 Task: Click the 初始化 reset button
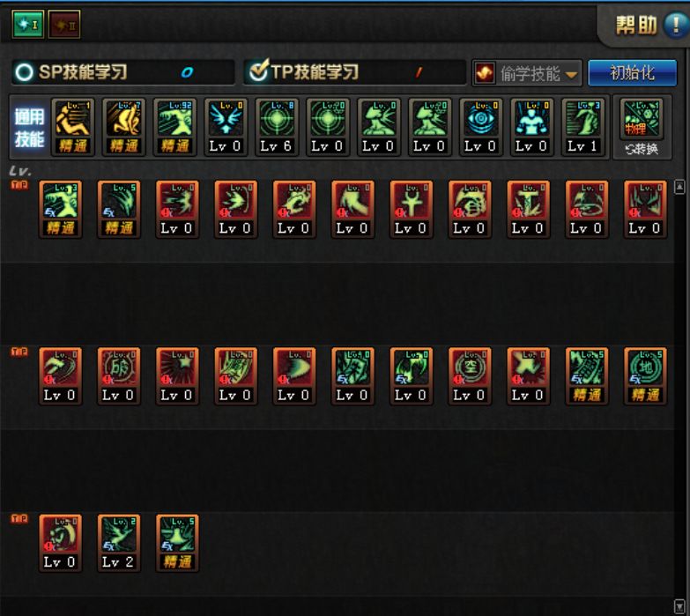coord(633,72)
